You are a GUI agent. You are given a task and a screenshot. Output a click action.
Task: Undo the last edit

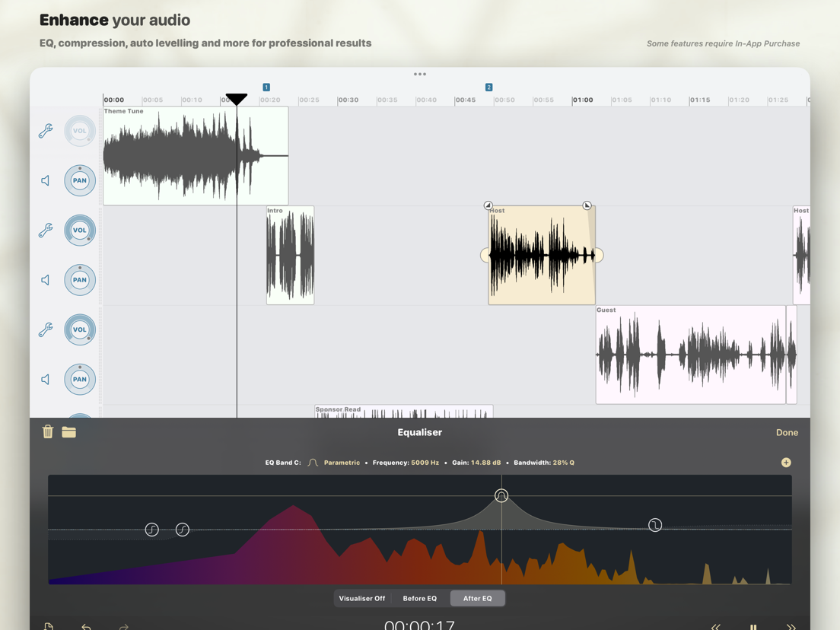[x=86, y=625]
